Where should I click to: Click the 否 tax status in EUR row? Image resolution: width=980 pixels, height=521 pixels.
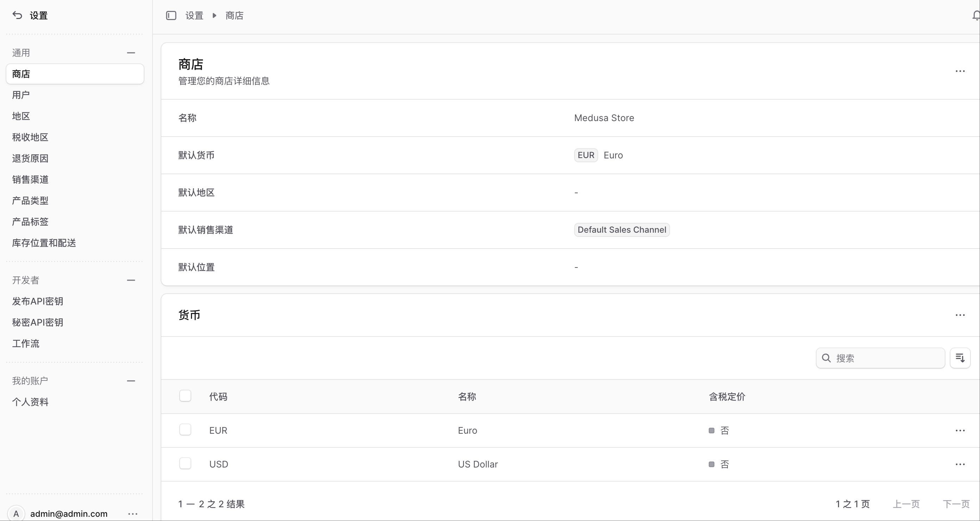tap(719, 431)
